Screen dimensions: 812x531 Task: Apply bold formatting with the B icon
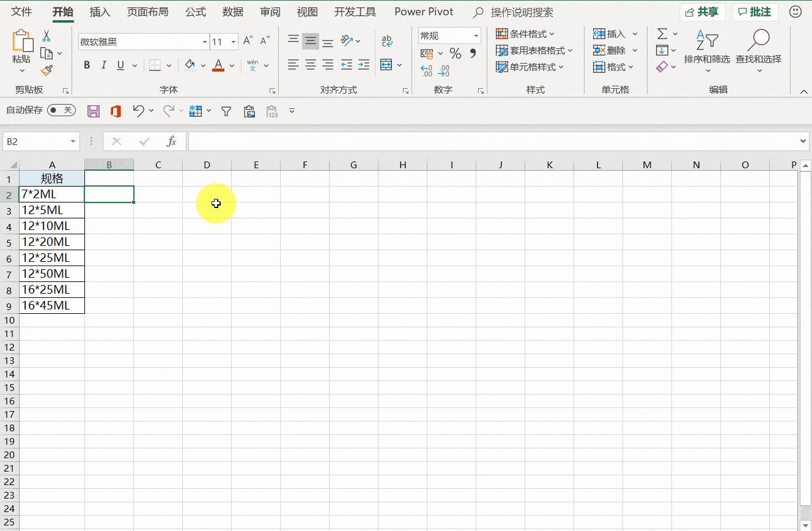[x=86, y=65]
